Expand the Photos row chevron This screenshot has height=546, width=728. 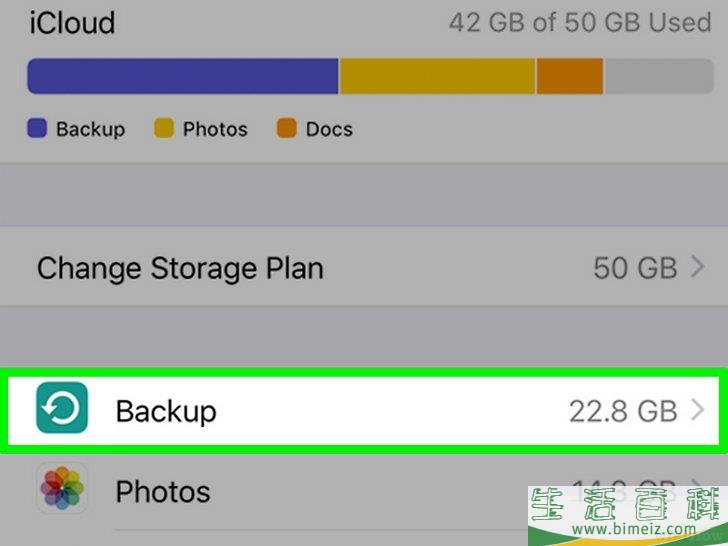698,483
